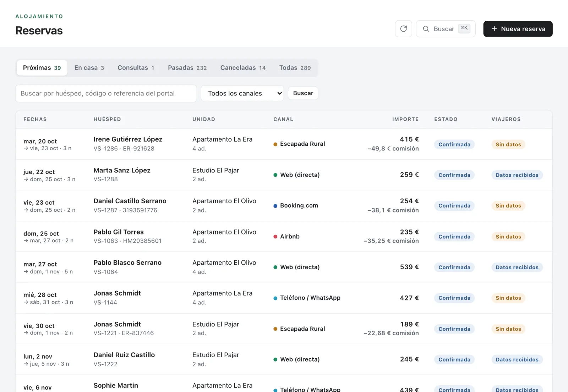The width and height of the screenshot is (568, 392).
Task: Switch to the Próximas tab
Action: (42, 68)
